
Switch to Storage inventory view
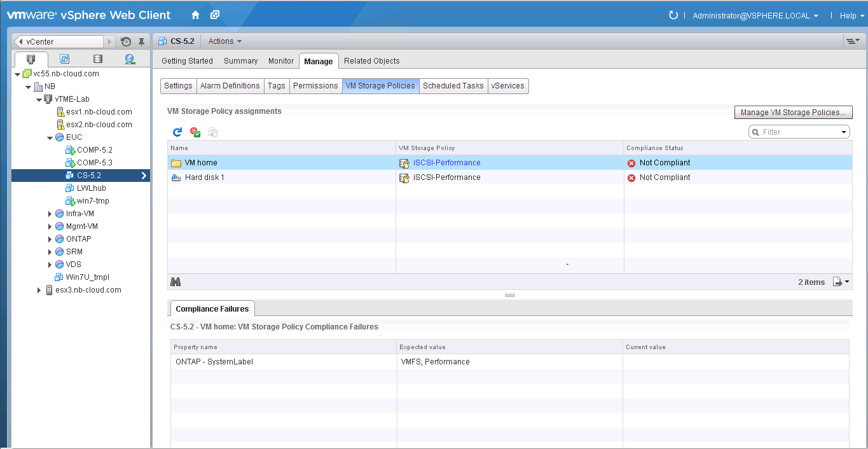[97, 59]
